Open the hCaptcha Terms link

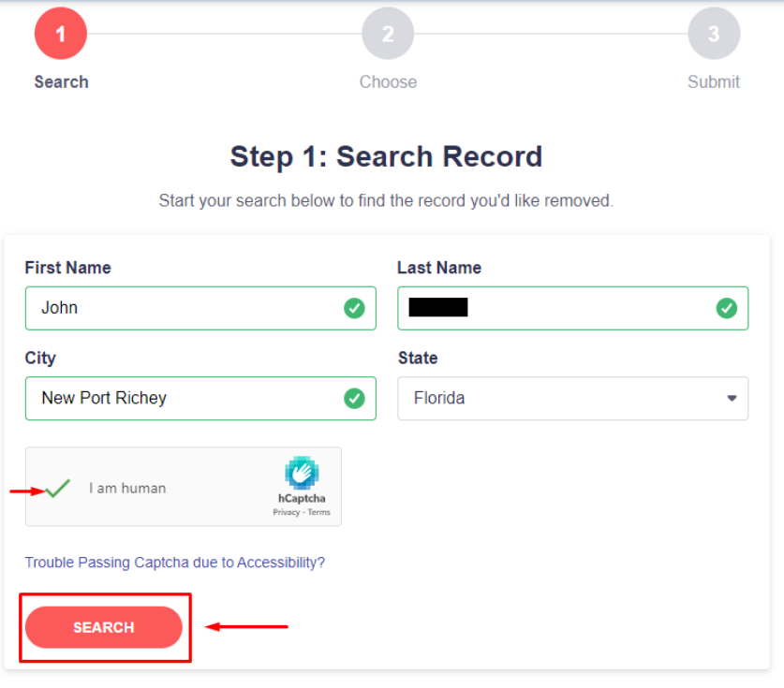(319, 512)
